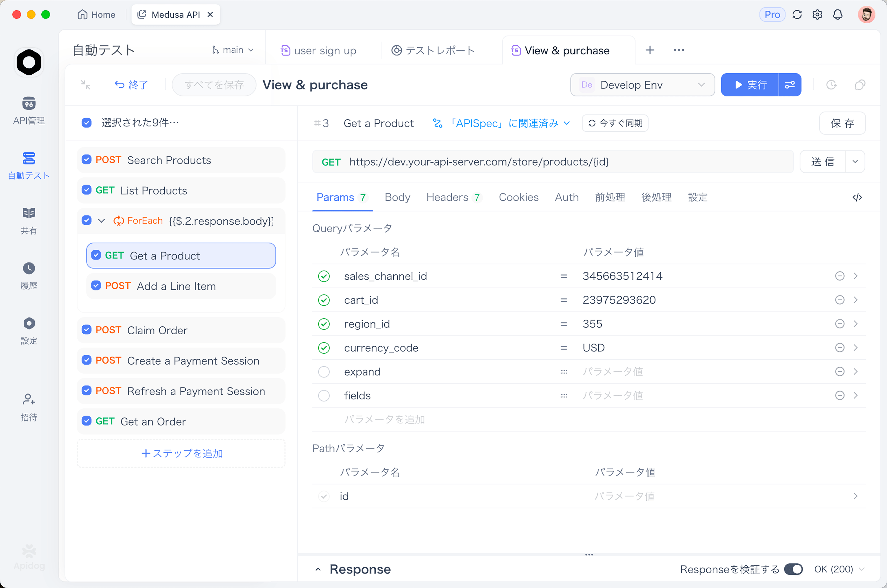Open the Develop Env environment dropdown
Viewport: 887px width, 588px height.
(642, 85)
